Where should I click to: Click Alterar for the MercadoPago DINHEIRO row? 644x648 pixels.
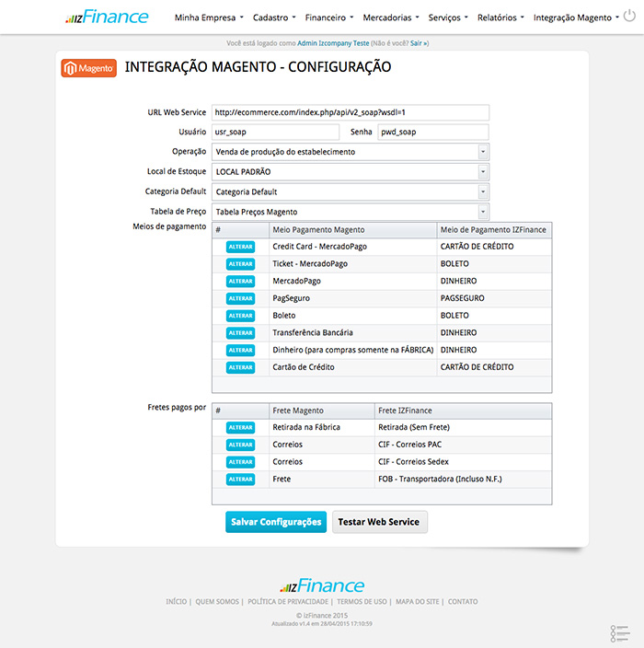pyautogui.click(x=240, y=281)
